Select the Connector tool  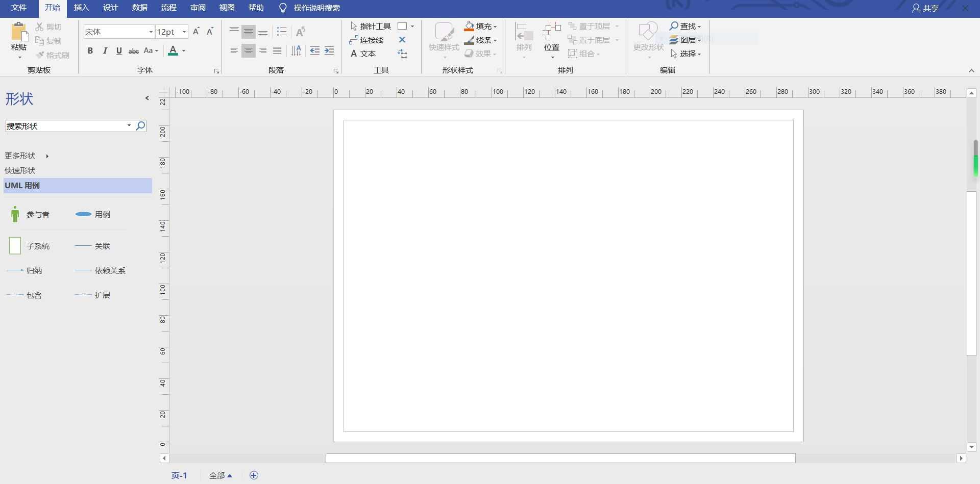click(x=366, y=40)
